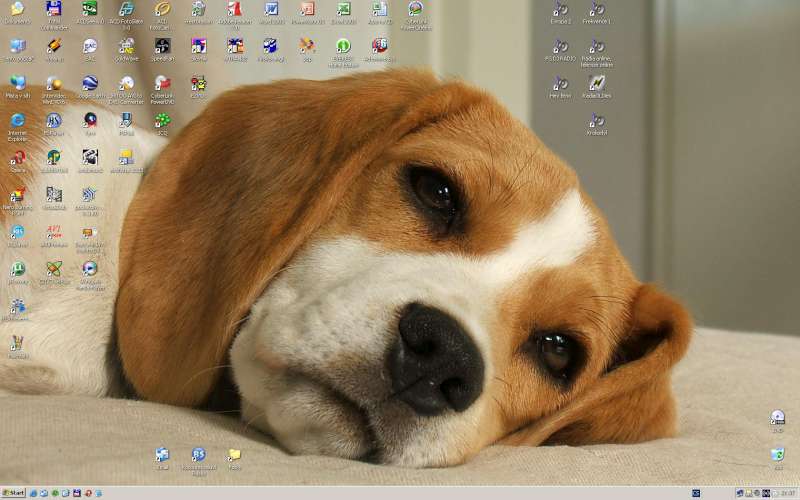Image resolution: width=800 pixels, height=500 pixels.
Task: Select the PowerPoint 2003 desktop icon
Action: [x=307, y=9]
